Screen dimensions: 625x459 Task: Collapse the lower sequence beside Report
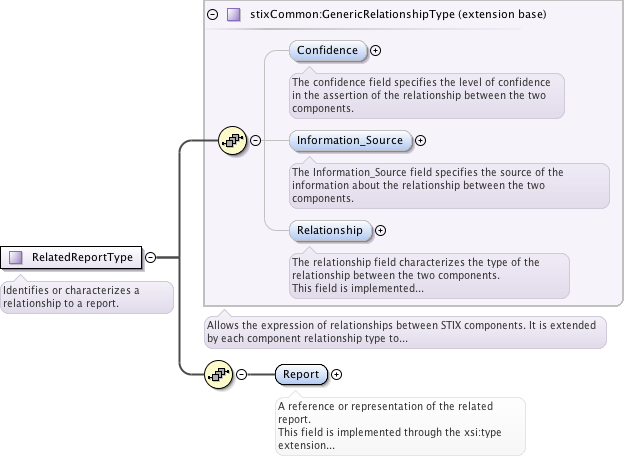(241, 375)
